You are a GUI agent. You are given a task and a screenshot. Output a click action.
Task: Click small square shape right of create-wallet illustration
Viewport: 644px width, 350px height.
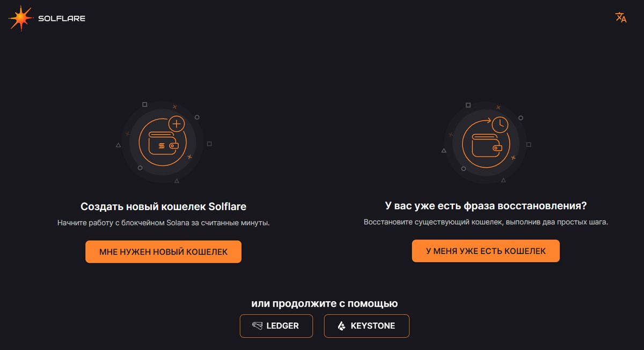(x=209, y=144)
